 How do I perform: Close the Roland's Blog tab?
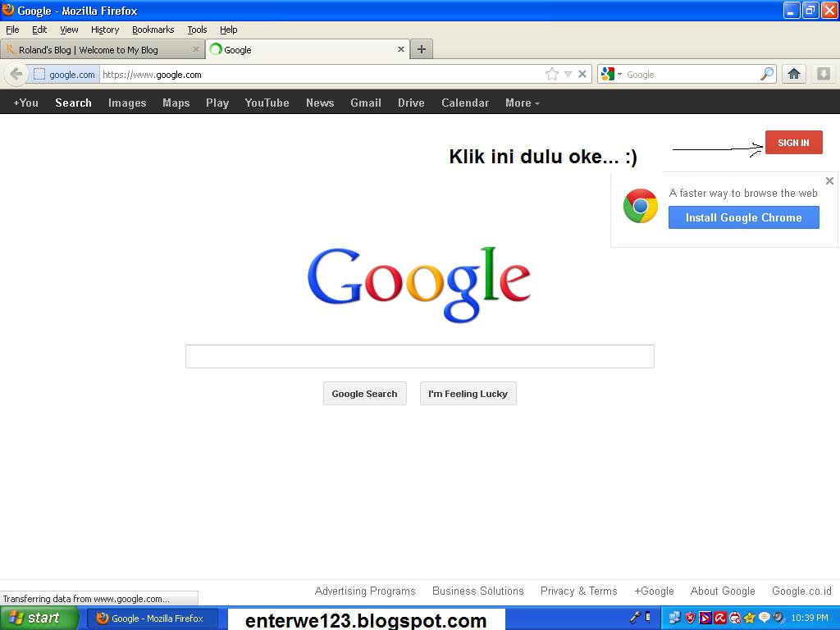click(x=195, y=49)
